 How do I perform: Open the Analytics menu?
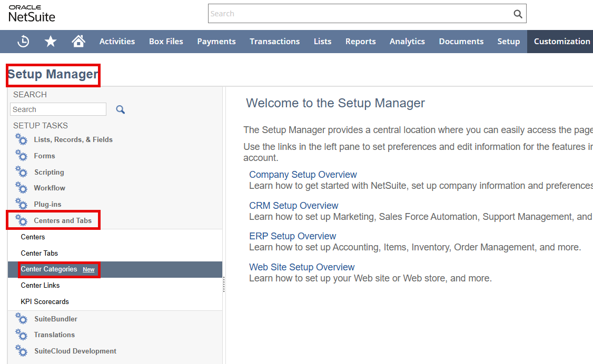coord(407,42)
